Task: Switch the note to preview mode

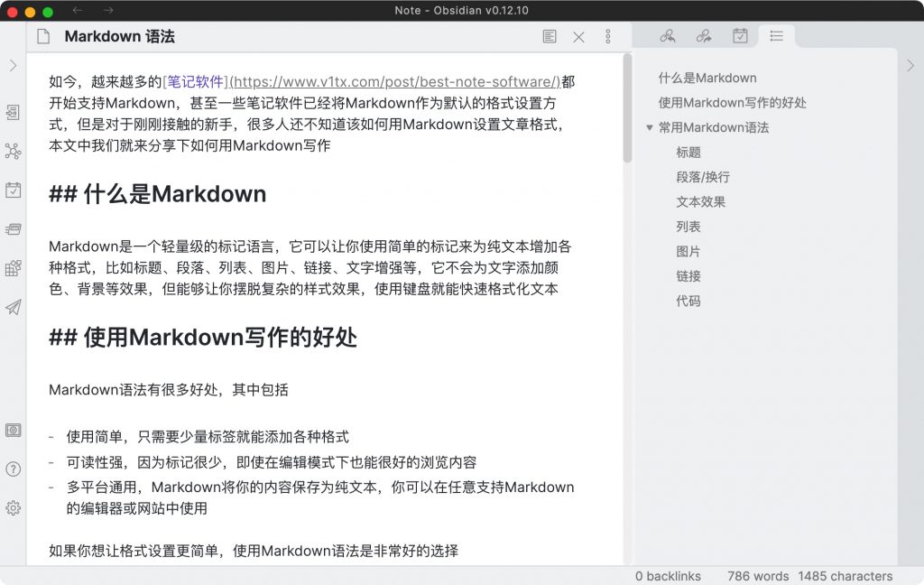Action: (x=550, y=36)
